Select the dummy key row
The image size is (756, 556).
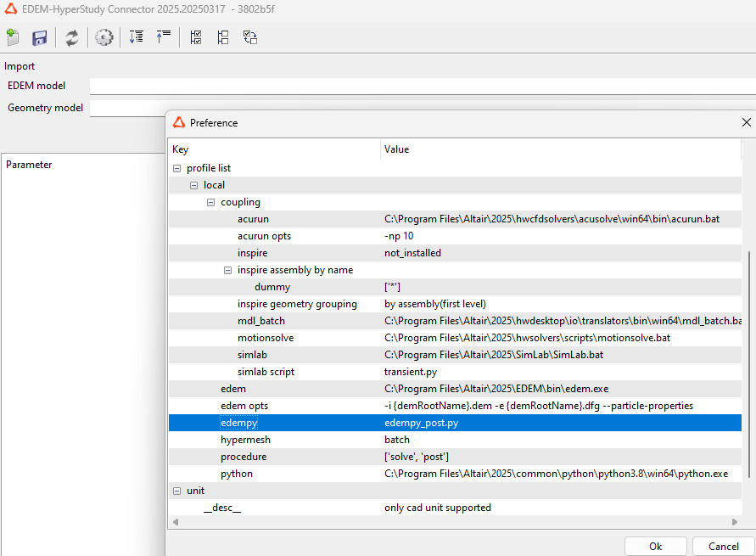pos(455,287)
